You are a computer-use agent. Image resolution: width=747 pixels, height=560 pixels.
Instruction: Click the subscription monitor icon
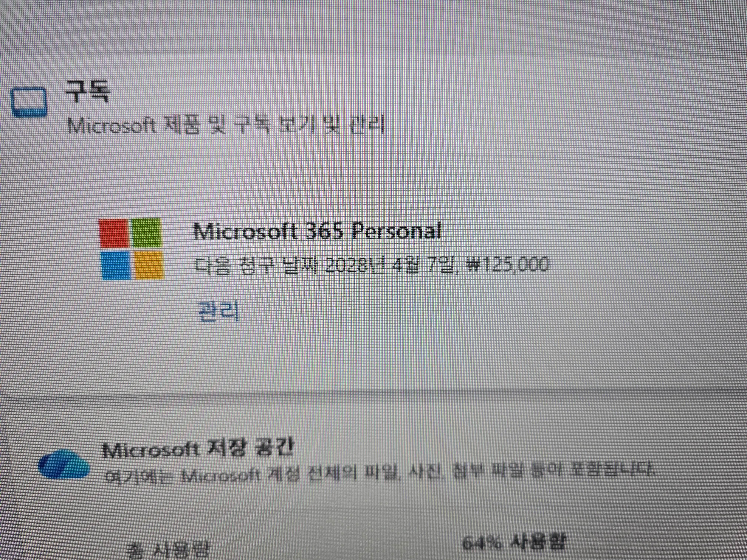coord(29,102)
